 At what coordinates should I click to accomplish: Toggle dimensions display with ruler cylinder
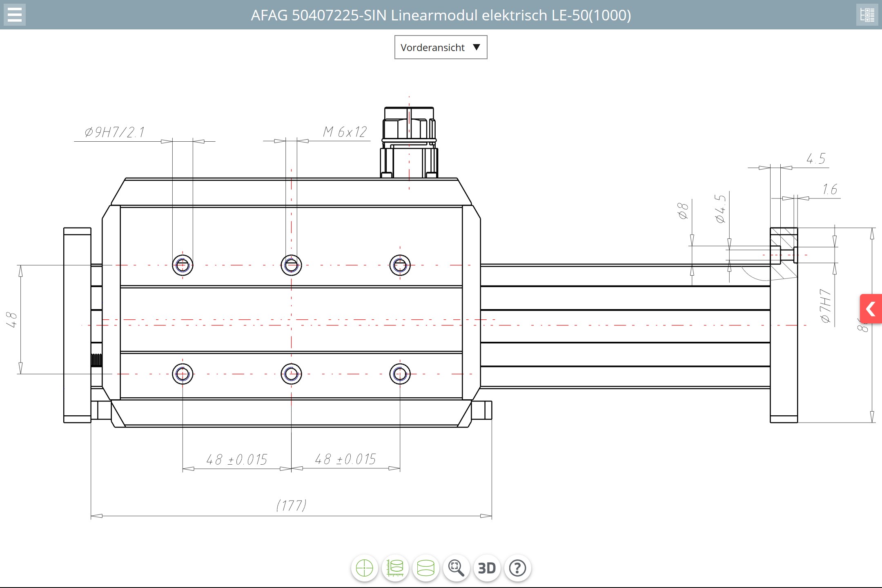pos(395,568)
